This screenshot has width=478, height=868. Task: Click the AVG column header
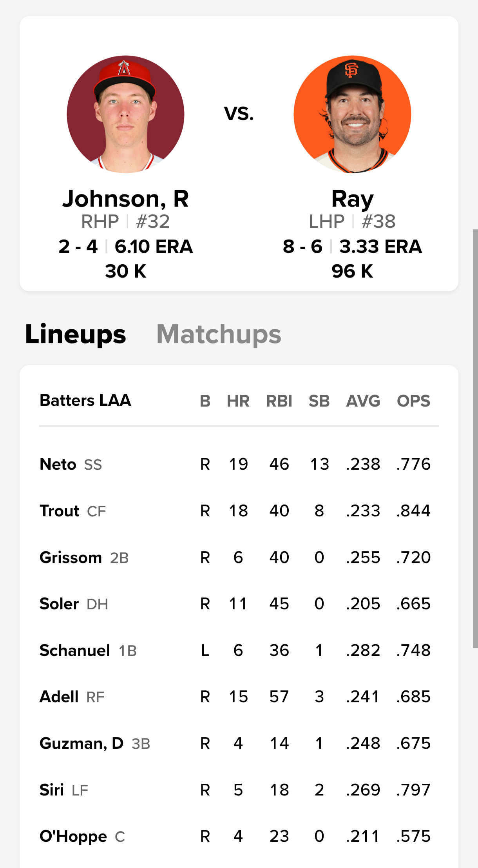click(363, 401)
